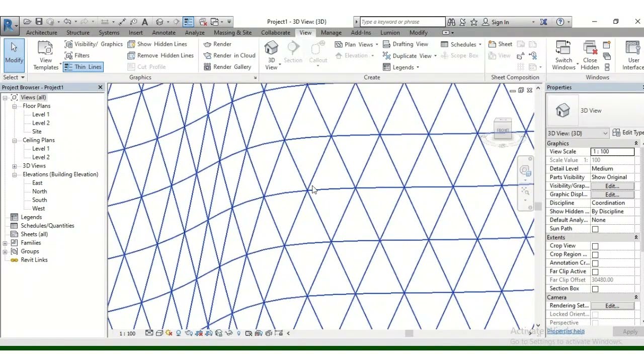Collapse Ceiling Plans tree node

[15, 140]
